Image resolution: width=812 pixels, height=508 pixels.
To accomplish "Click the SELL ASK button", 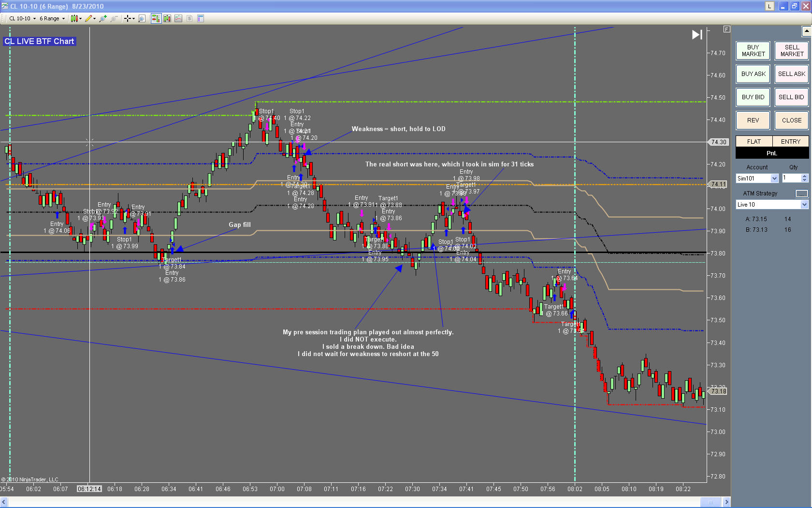I will 792,74.
